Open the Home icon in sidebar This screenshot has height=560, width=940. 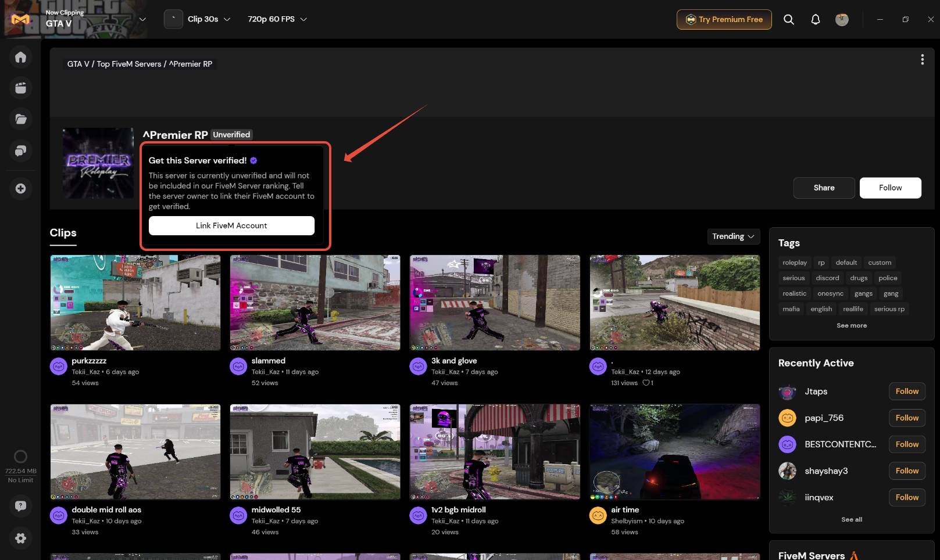pos(20,57)
